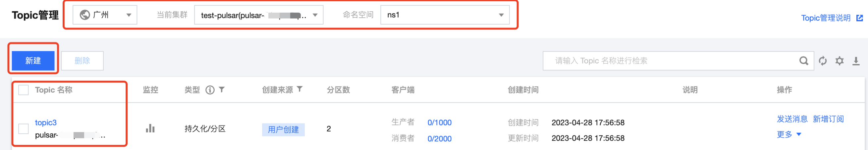Expand the 更多 actions menu
This screenshot has width=868, height=150.
click(789, 134)
